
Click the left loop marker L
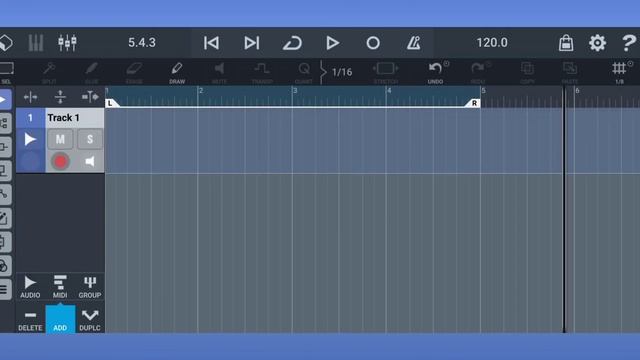point(111,103)
